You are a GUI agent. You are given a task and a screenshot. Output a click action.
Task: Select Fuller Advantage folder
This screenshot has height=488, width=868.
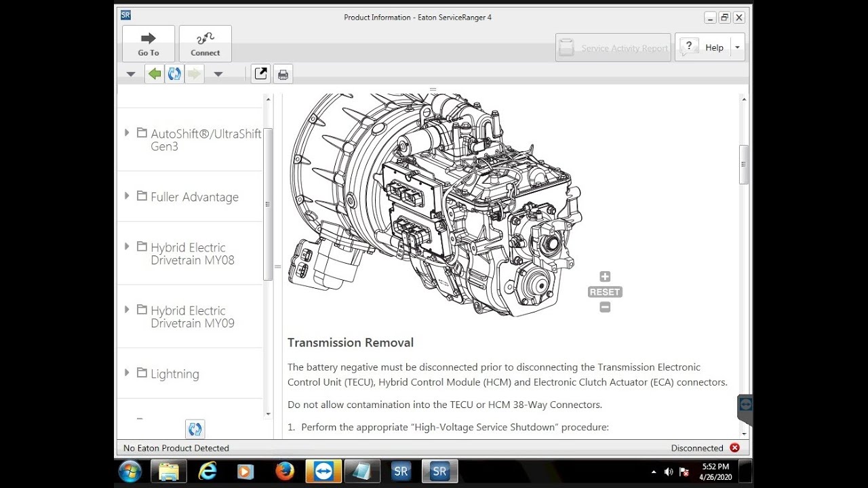click(x=188, y=197)
